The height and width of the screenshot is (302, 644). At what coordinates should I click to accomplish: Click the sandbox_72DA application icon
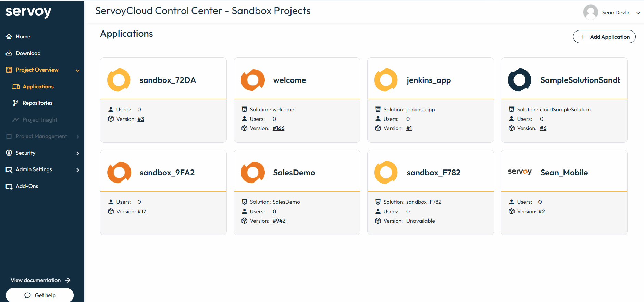119,80
